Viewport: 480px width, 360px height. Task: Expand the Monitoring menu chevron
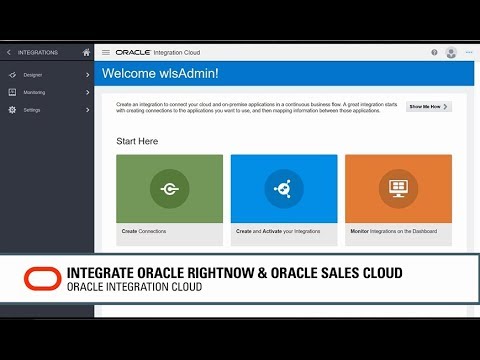point(88,92)
